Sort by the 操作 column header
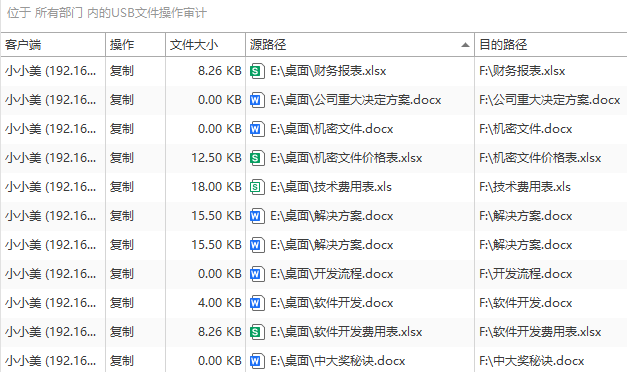The height and width of the screenshot is (372, 627). coord(136,44)
